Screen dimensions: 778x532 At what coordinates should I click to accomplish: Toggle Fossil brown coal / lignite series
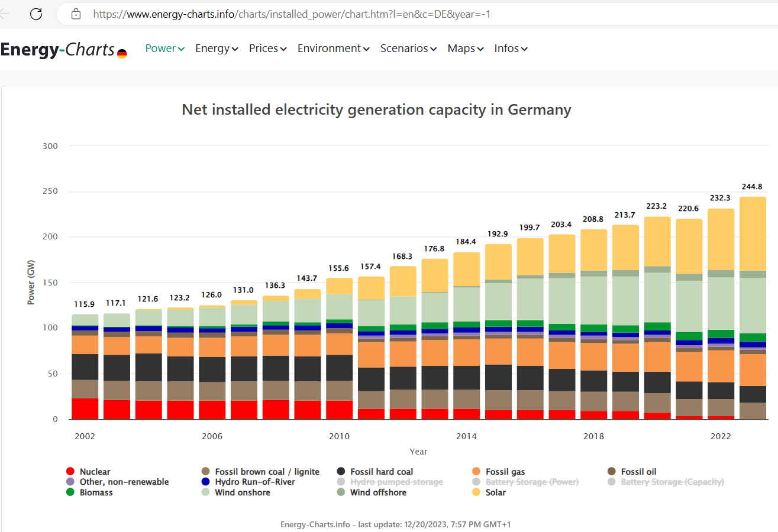coord(260,472)
